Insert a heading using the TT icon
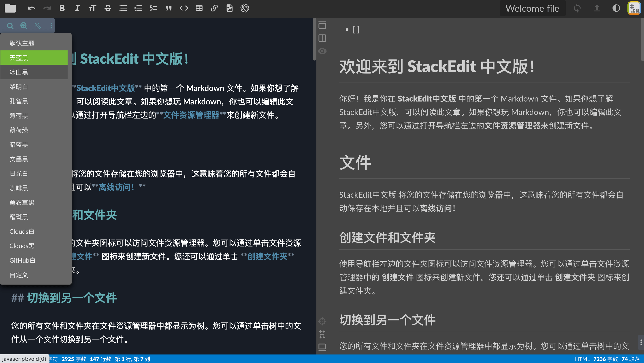The width and height of the screenshot is (644, 363). coord(92,8)
